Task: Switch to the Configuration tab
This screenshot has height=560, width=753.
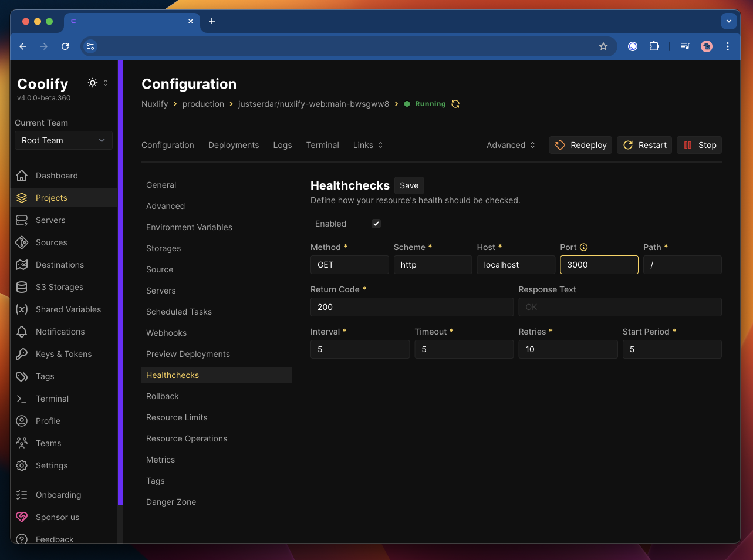Action: (x=168, y=145)
